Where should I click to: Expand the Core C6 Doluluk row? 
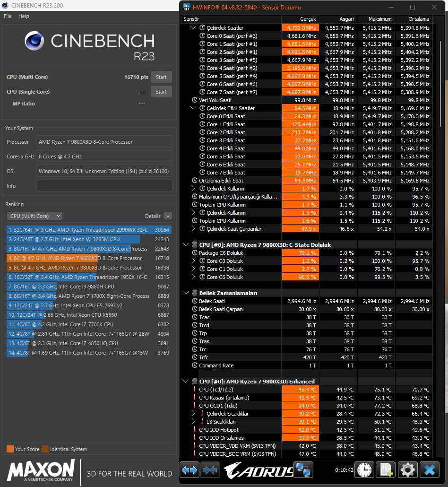193,277
